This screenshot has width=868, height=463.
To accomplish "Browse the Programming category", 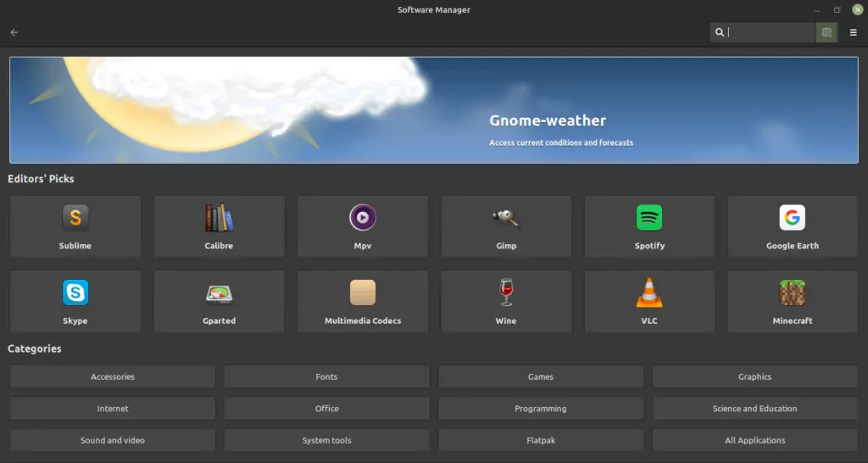I will (541, 409).
